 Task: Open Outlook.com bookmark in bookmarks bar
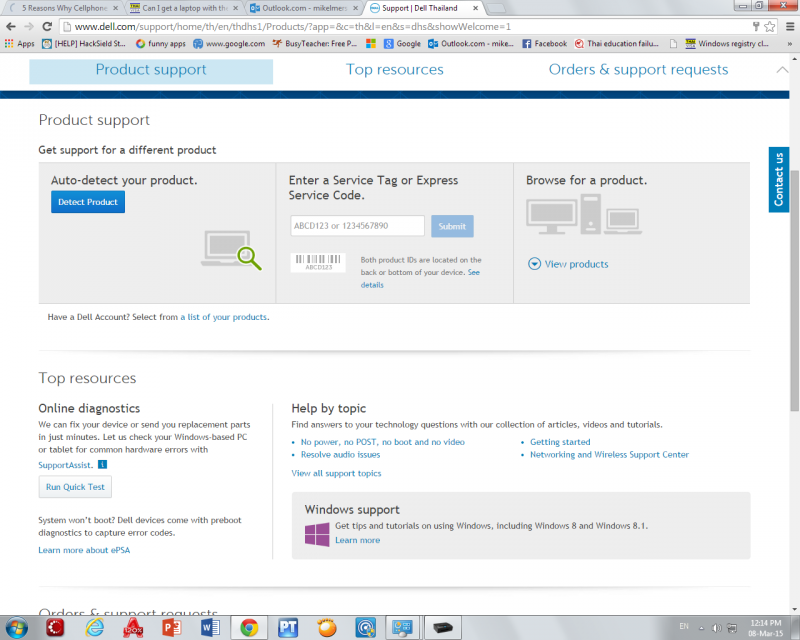pos(470,44)
